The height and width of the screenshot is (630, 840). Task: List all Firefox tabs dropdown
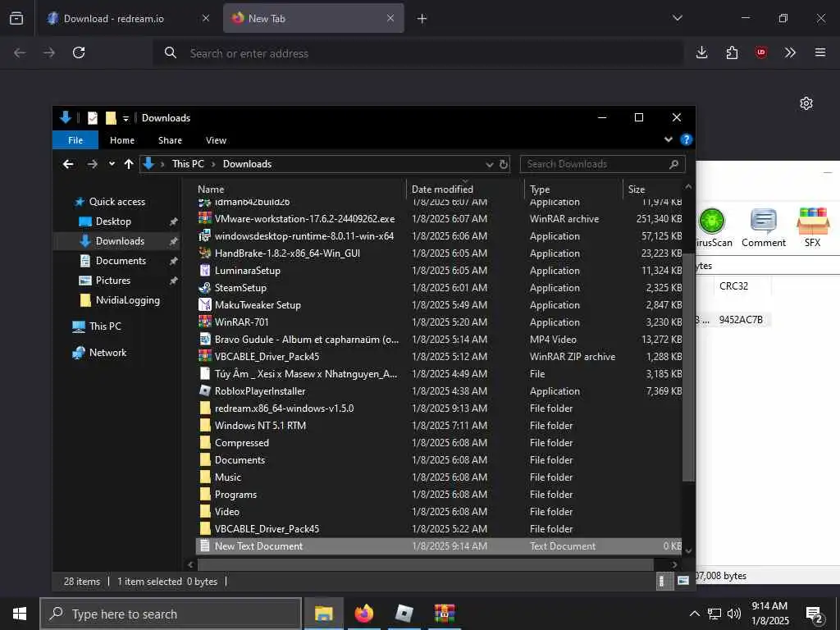coord(677,18)
